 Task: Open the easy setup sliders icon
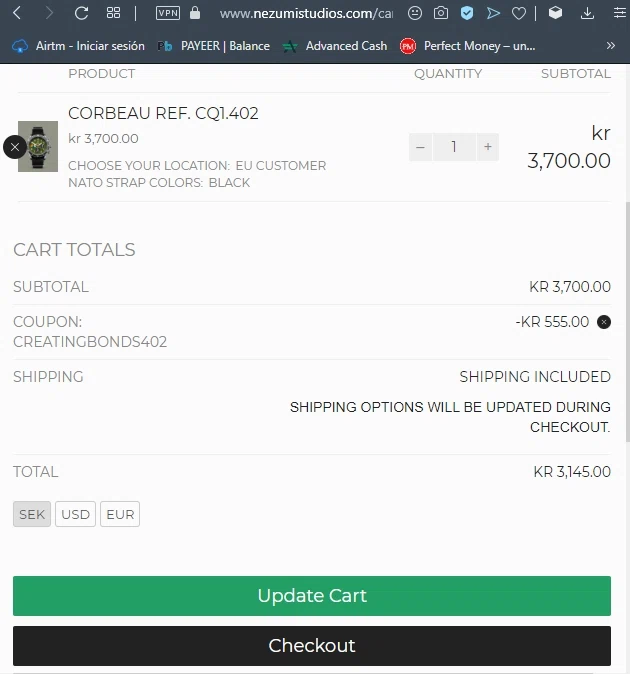(x=619, y=13)
